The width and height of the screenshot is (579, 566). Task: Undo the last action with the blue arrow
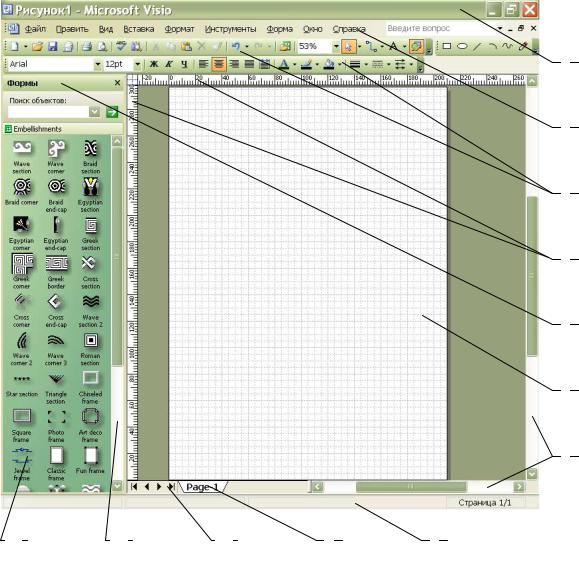(236, 47)
